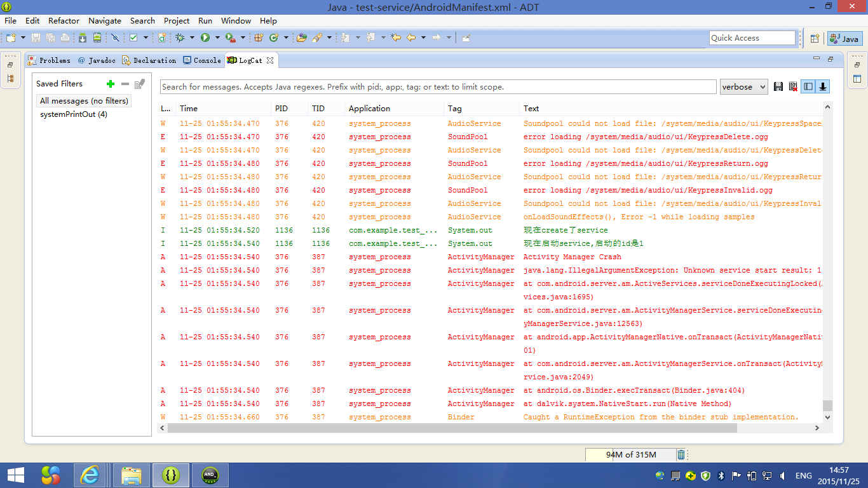
Task: Run garbage collector trash can icon
Action: coord(681,454)
